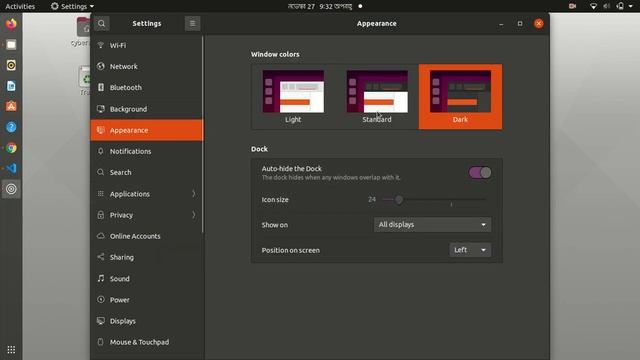The width and height of the screenshot is (640, 360).
Task: Click the volume icon in top bar
Action: tap(607, 6)
